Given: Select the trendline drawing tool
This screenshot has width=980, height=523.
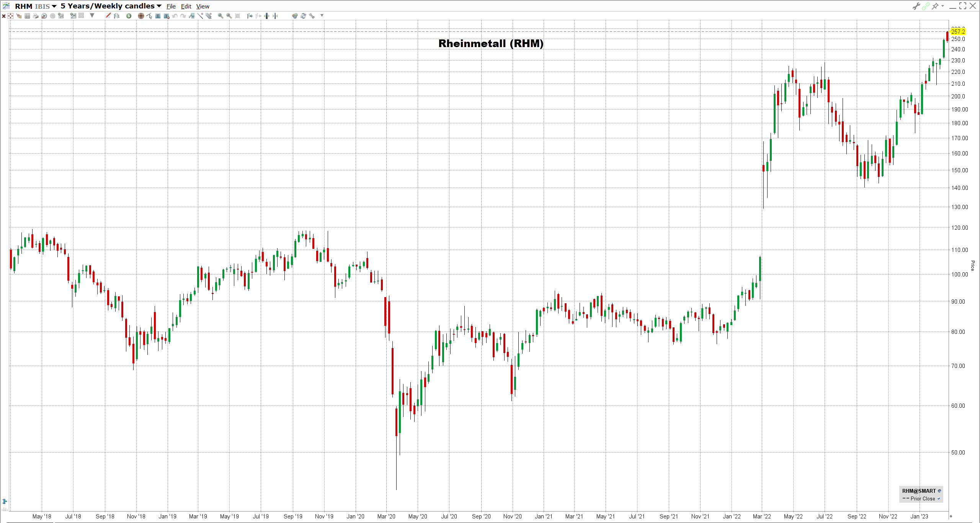Looking at the screenshot, I should click(x=200, y=16).
